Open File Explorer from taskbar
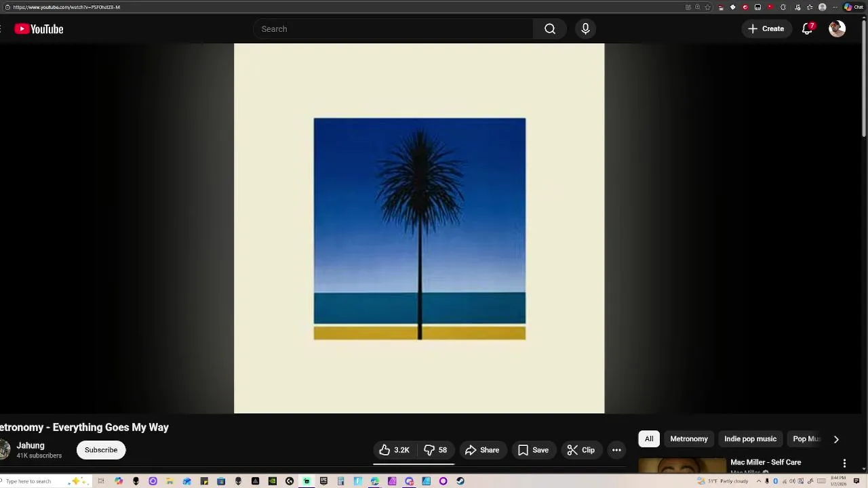Screen dimensions: 868x488 (170, 481)
